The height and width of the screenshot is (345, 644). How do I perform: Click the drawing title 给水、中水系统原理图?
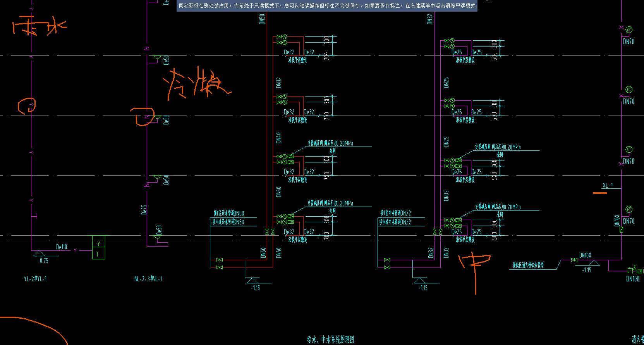pyautogui.click(x=330, y=340)
